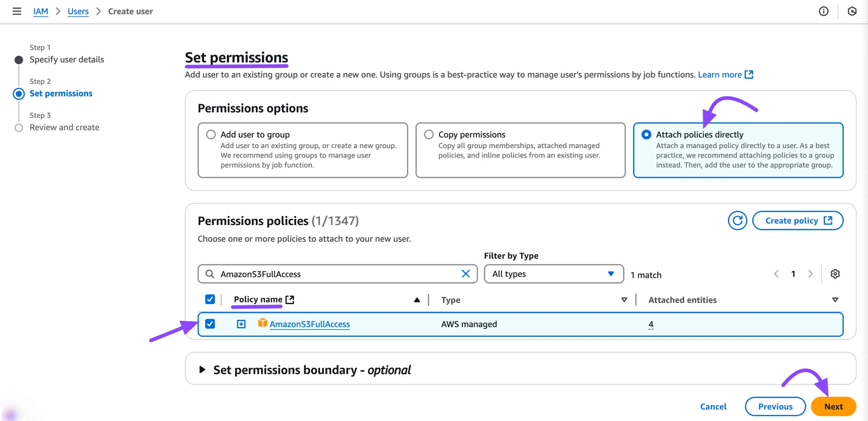Click the AmazonS3FullAccess policy cube icon
This screenshot has width=868, height=421.
262,323
